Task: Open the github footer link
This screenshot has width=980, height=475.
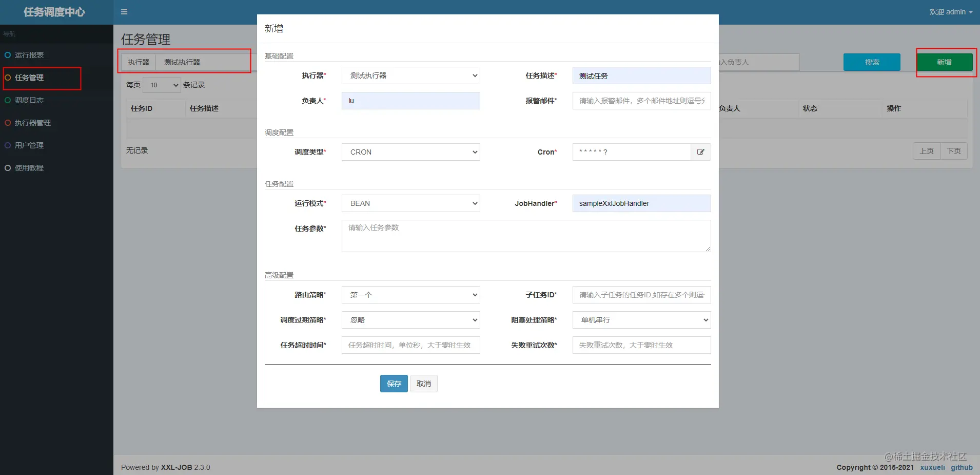Action: click(962, 467)
